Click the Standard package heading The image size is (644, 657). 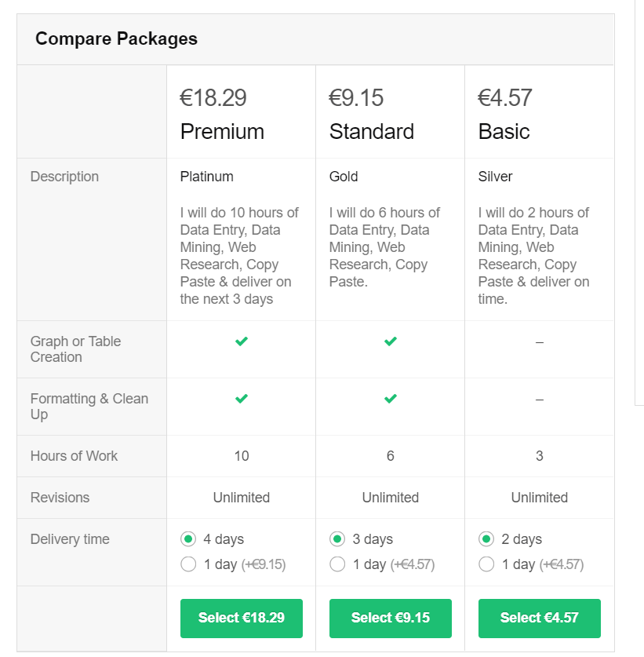point(371,132)
